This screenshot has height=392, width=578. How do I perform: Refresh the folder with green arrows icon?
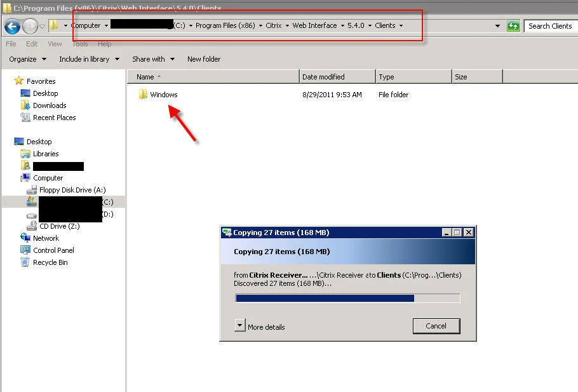point(513,26)
